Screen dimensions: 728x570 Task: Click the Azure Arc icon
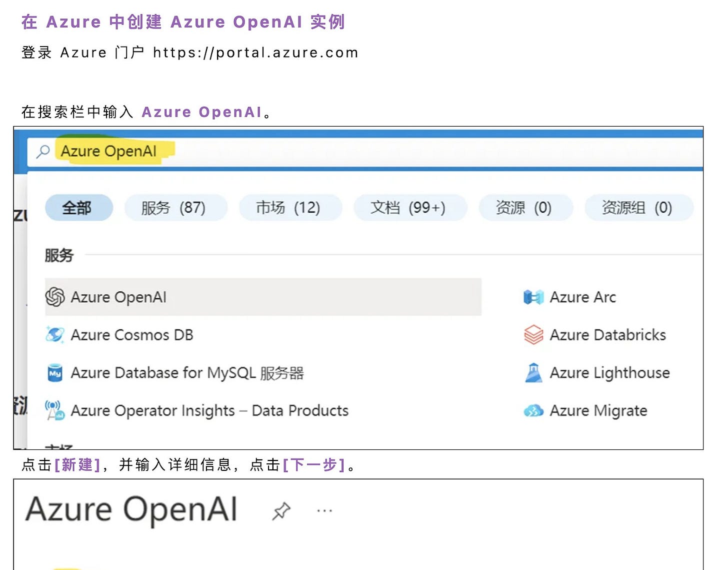click(533, 297)
